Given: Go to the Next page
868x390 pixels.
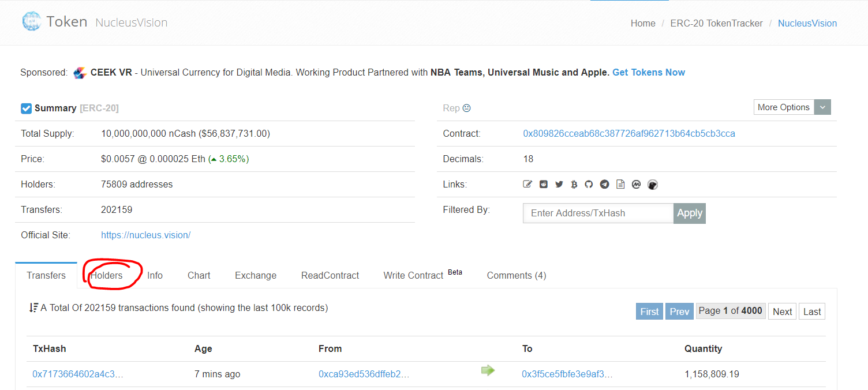Looking at the screenshot, I should [x=783, y=312].
